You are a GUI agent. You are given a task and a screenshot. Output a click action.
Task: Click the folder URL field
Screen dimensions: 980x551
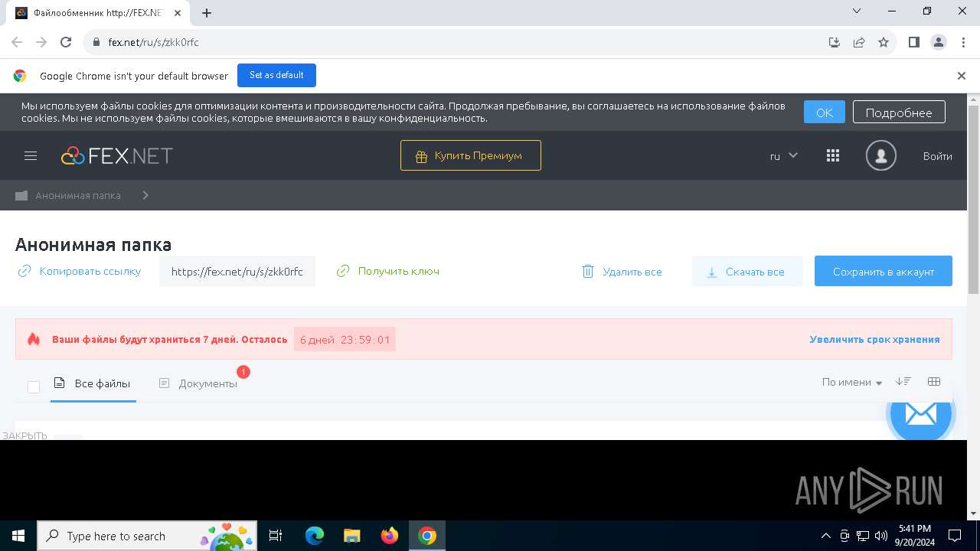[x=237, y=271]
